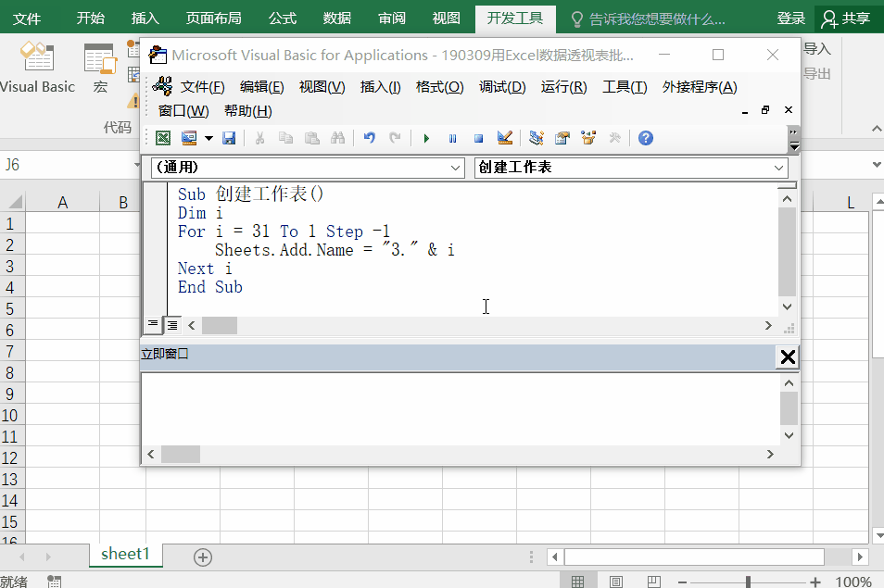Click the Paste clipboard icon
Screen dimensions: 884x588
tap(311, 138)
